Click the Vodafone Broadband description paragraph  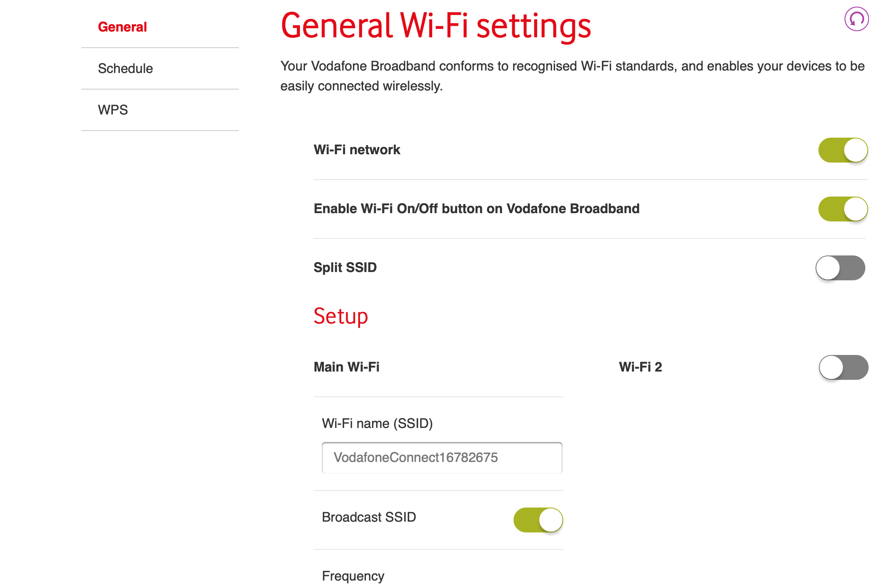pyautogui.click(x=572, y=76)
